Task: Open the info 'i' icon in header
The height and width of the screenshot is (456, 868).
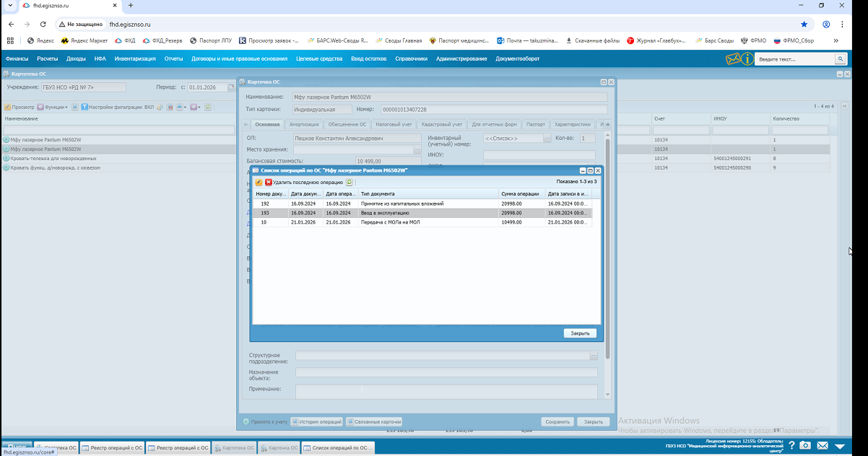Action: coord(747,59)
